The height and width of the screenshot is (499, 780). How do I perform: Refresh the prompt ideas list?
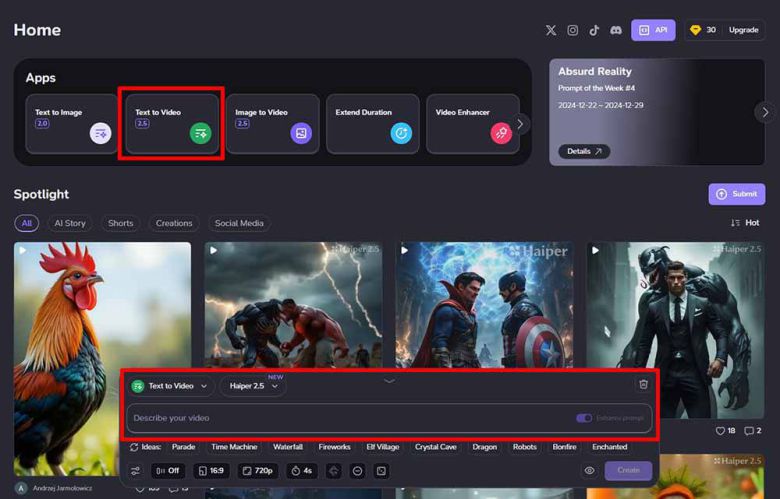pos(134,447)
